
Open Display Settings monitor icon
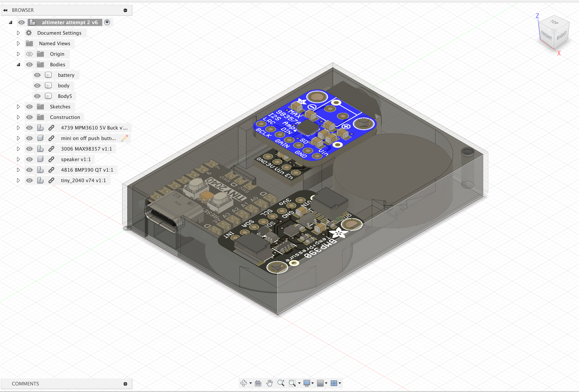pyautogui.click(x=307, y=383)
